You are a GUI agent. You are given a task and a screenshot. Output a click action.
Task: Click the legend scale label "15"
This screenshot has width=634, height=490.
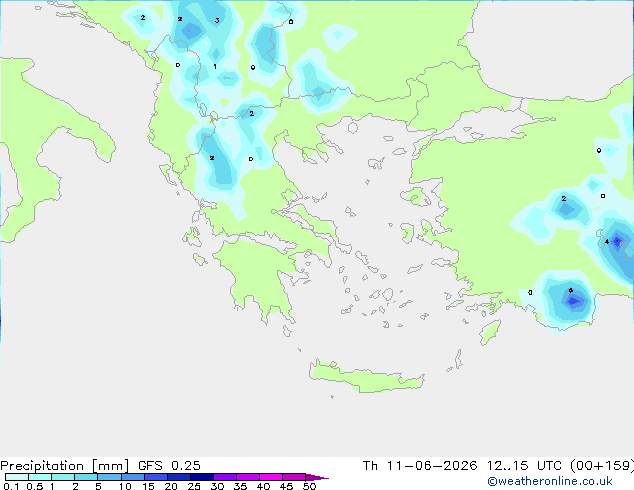(148, 486)
